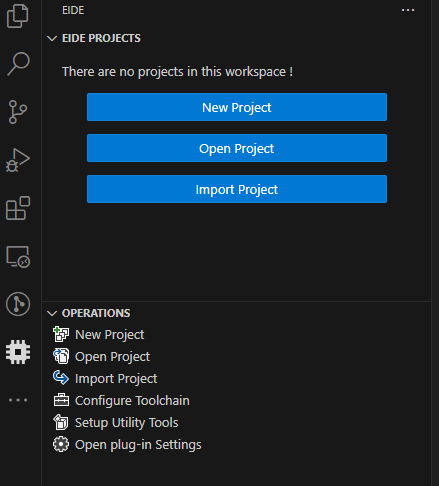Screen dimensions: 439x486
Task: Open EIDE panel more actions menu
Action: (x=408, y=10)
